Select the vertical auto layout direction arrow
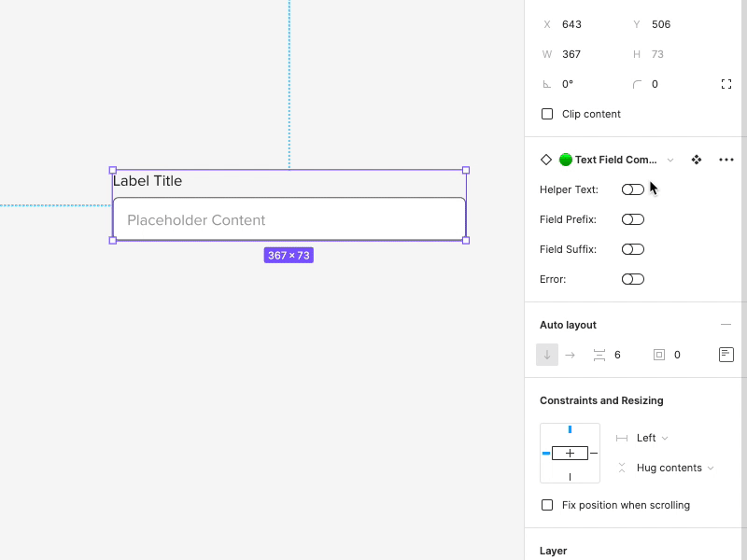Screen dimensions: 747x560 coord(546,355)
